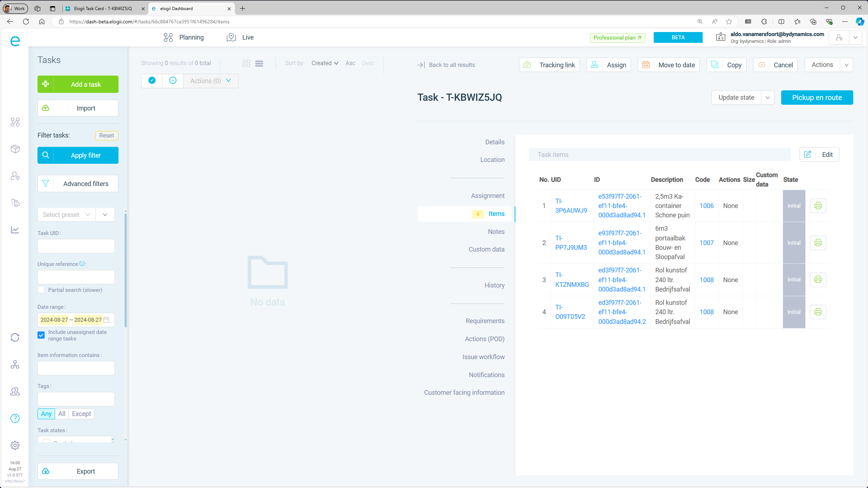Open the History section tab

pos(494,285)
